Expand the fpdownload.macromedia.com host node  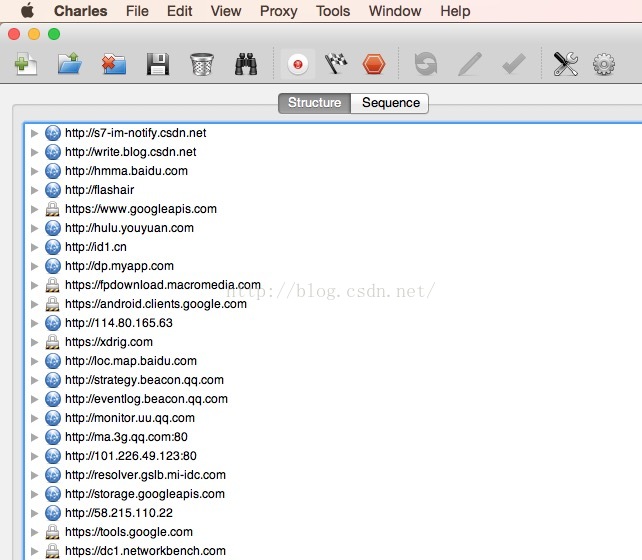tap(35, 285)
